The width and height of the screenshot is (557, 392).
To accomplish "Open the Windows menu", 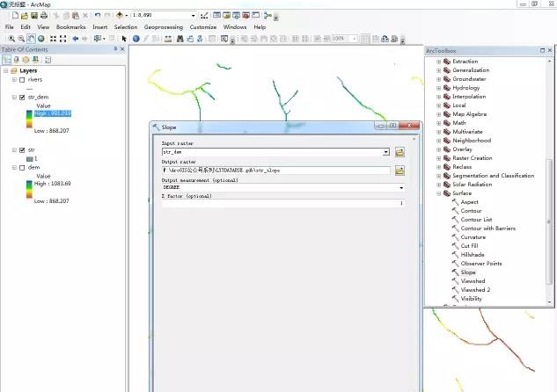I will (x=235, y=27).
